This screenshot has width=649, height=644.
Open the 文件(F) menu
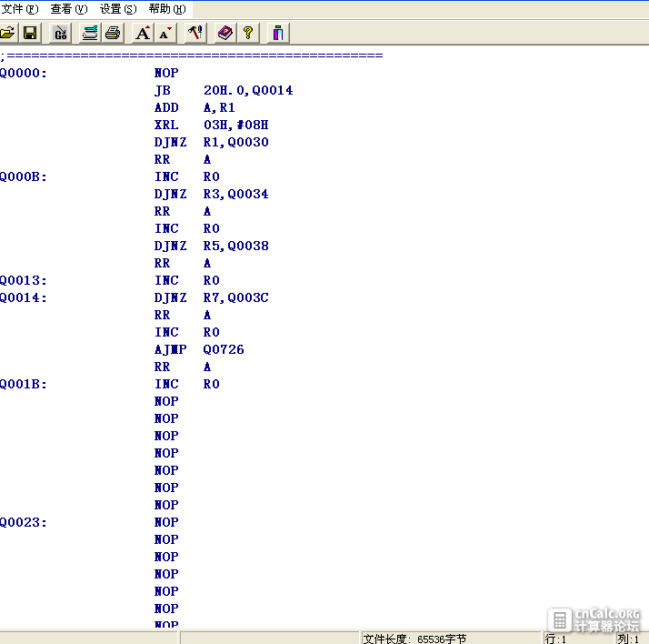coord(20,9)
